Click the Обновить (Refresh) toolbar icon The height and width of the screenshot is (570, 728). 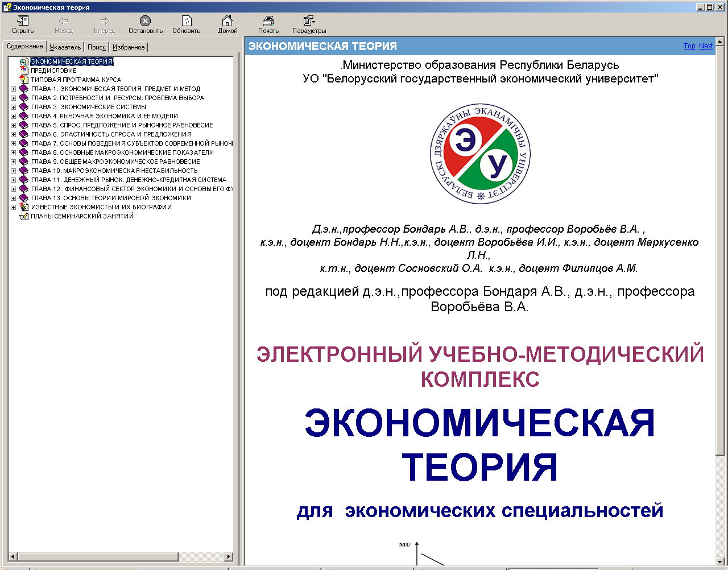click(187, 21)
